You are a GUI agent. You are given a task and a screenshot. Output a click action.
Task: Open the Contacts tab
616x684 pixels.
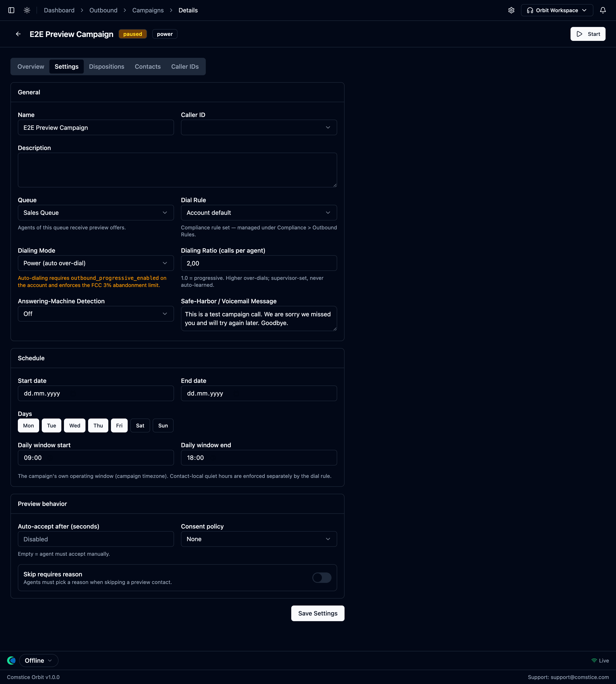coord(147,67)
